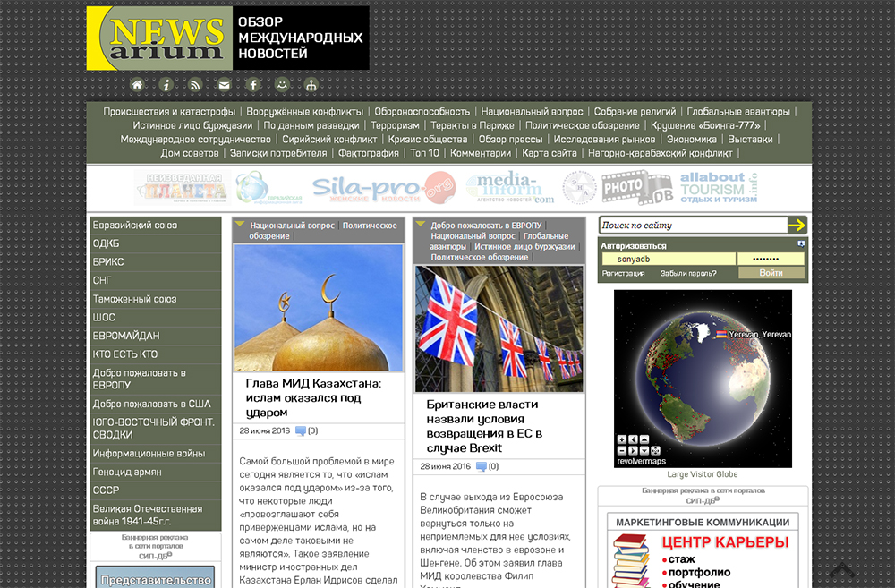The width and height of the screenshot is (895, 588).
Task: Click the site search input field
Action: [x=692, y=226]
